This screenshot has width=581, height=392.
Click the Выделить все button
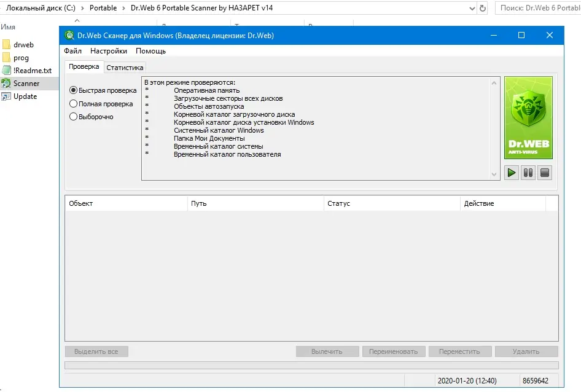(96, 351)
